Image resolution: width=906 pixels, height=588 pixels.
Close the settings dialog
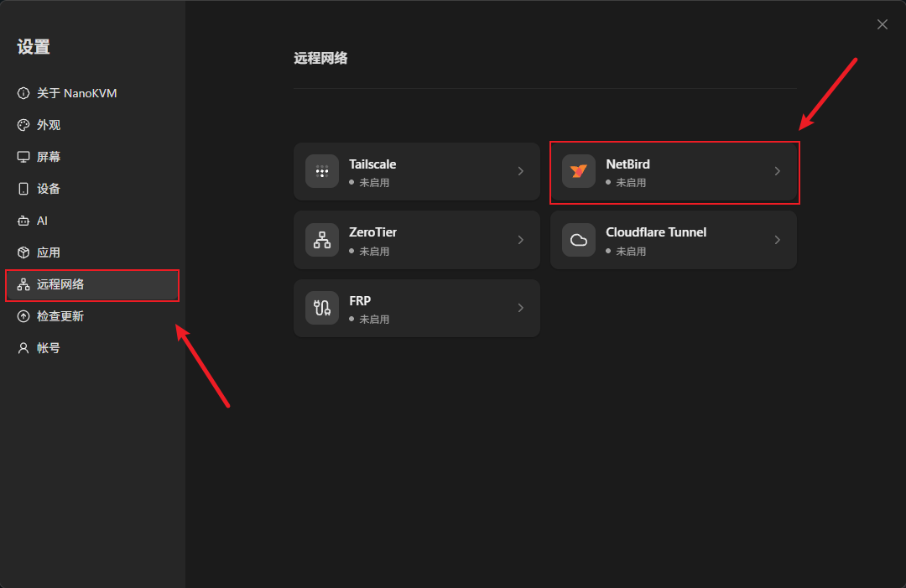click(x=883, y=24)
